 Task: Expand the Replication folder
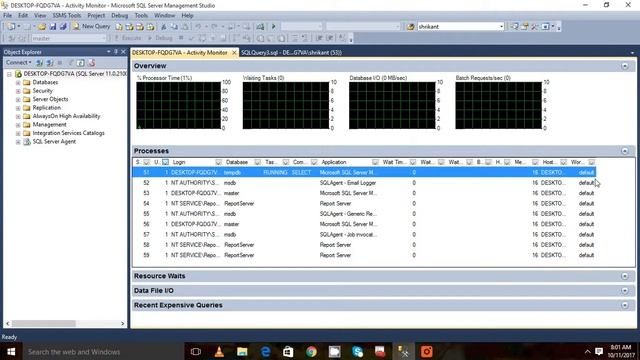[18, 108]
